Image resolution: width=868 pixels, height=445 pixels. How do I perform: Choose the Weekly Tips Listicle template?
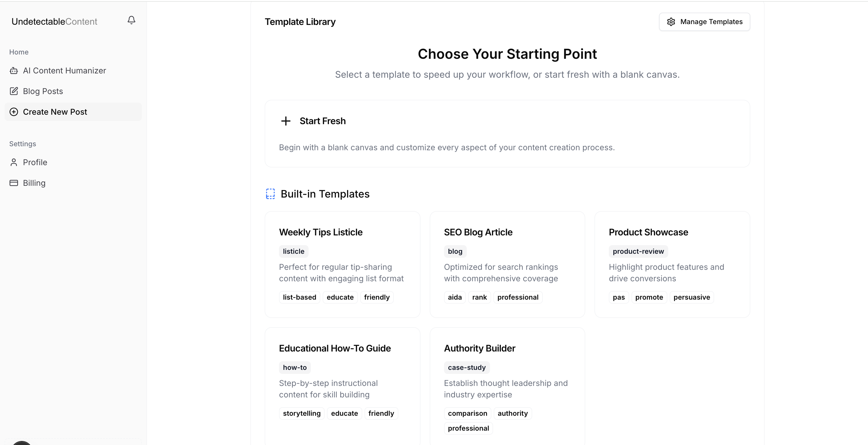tap(342, 264)
